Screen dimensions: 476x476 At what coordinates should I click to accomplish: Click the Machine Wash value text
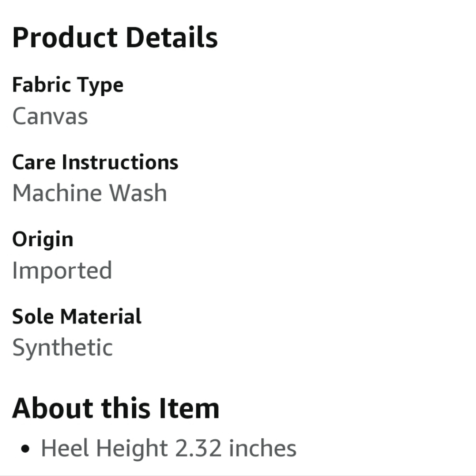[x=89, y=193]
